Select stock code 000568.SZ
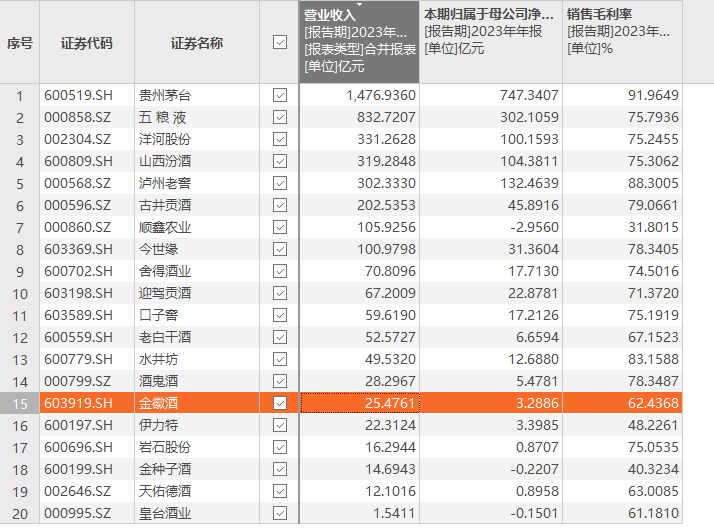Viewport: 714px width, 531px height. point(77,183)
